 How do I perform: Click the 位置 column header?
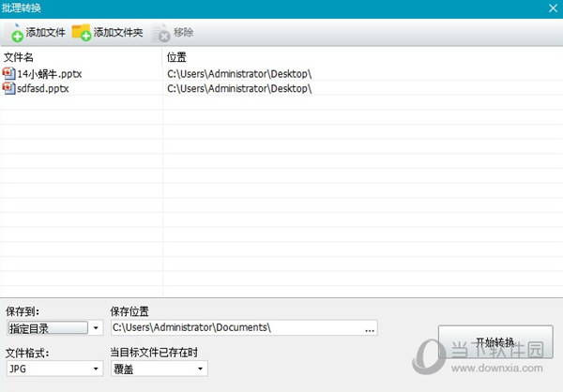click(x=176, y=57)
